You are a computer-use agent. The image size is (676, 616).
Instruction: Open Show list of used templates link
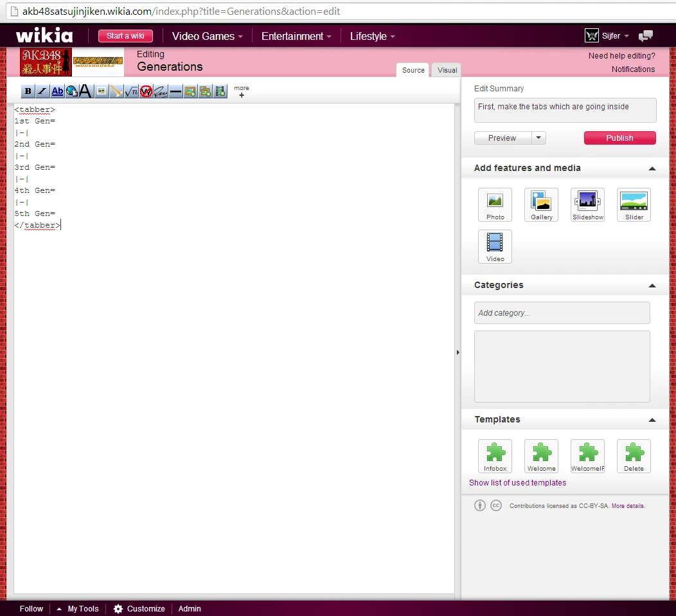click(517, 483)
